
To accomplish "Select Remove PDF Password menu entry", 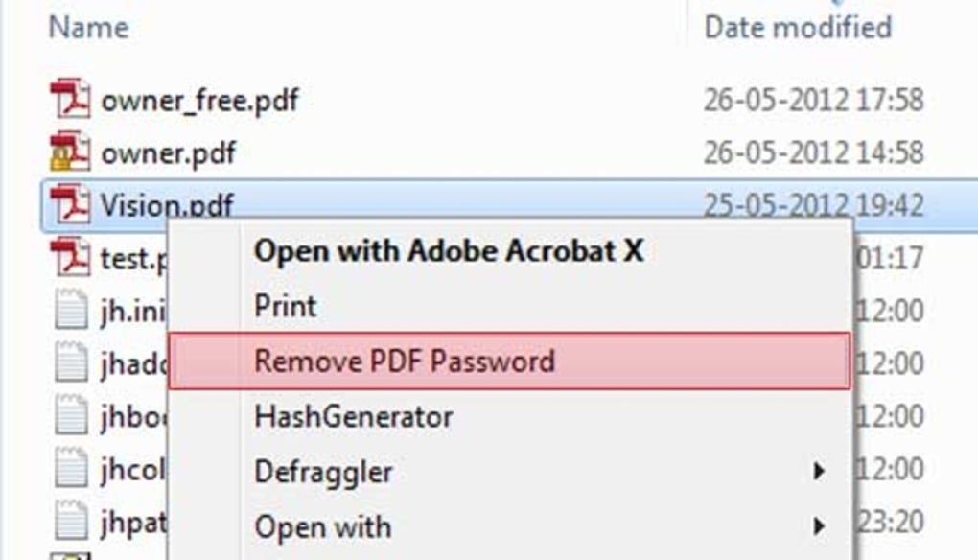I will point(404,362).
